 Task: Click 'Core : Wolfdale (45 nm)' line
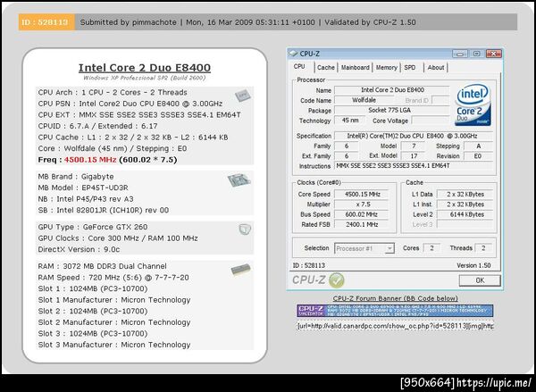point(113,148)
